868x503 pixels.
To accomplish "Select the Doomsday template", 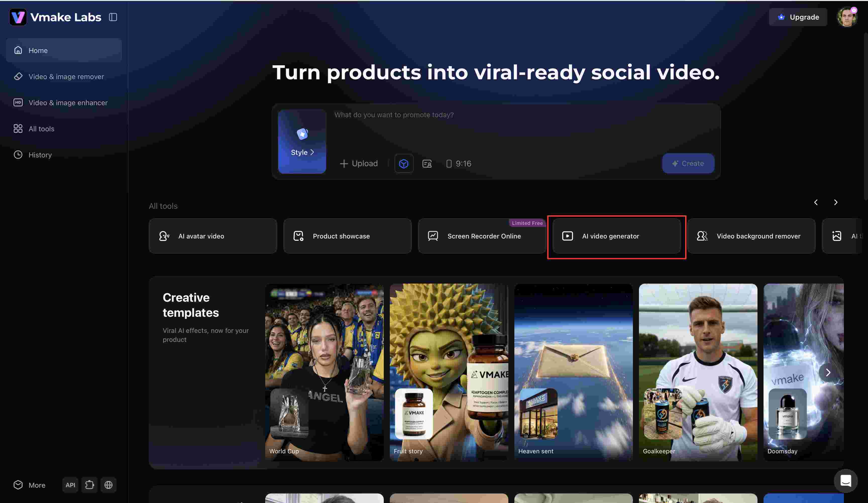I will (804, 372).
